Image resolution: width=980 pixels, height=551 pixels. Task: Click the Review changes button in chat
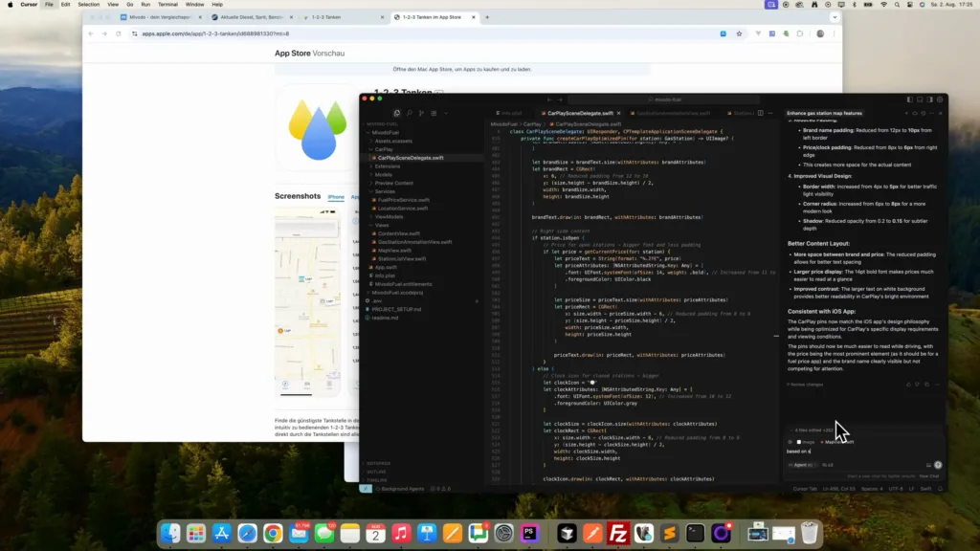click(x=806, y=385)
